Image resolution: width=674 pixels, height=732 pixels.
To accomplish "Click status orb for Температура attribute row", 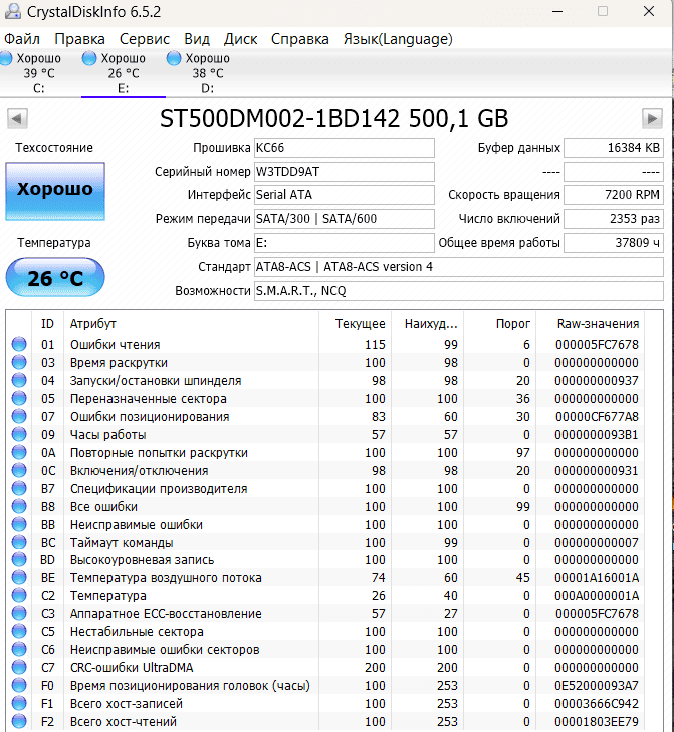I will tap(19, 596).
